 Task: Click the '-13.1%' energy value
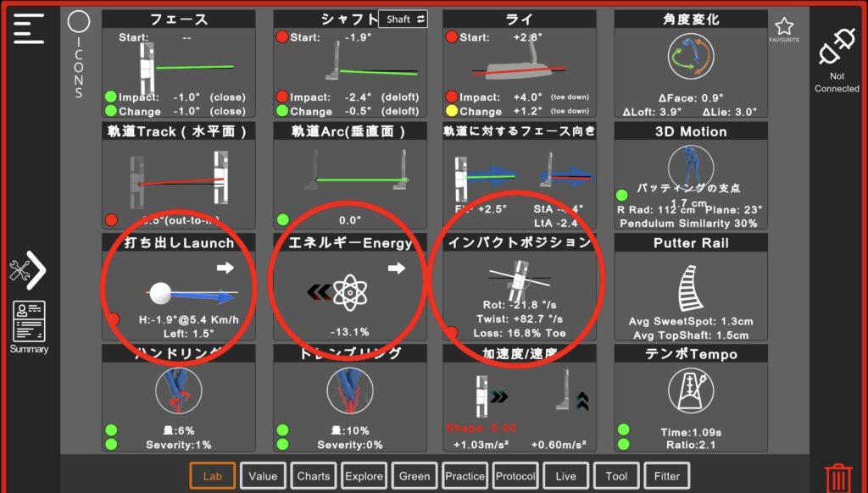click(x=350, y=332)
